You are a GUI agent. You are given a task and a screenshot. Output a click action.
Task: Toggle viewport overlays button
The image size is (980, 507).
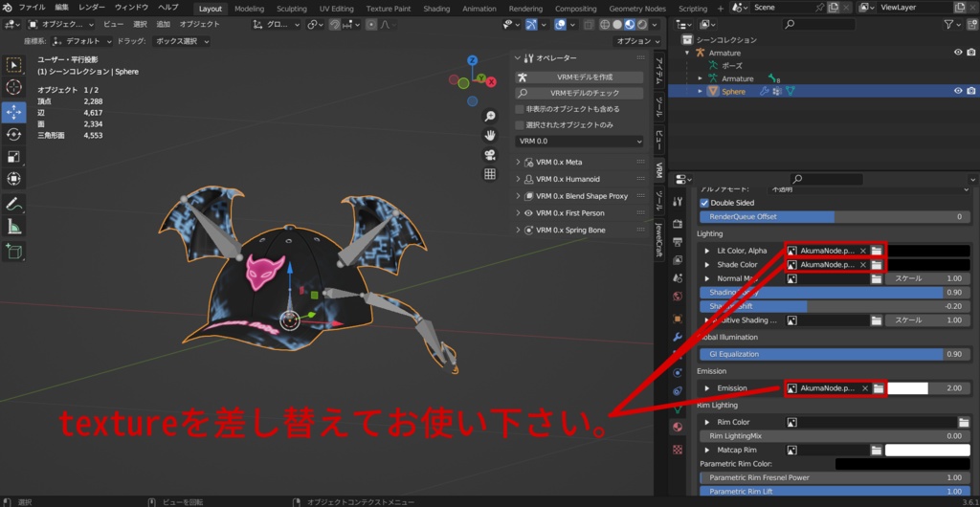561,24
